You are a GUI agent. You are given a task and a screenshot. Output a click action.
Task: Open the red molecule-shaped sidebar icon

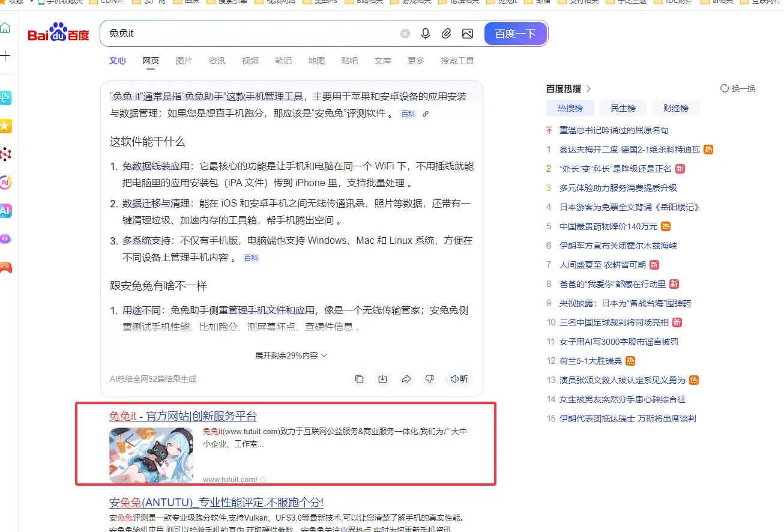pyautogui.click(x=5, y=154)
